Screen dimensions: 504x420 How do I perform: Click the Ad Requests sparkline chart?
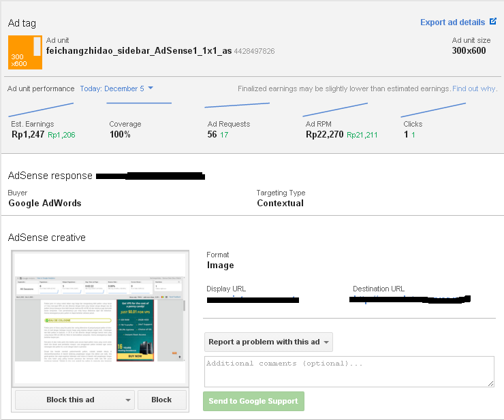tap(237, 106)
